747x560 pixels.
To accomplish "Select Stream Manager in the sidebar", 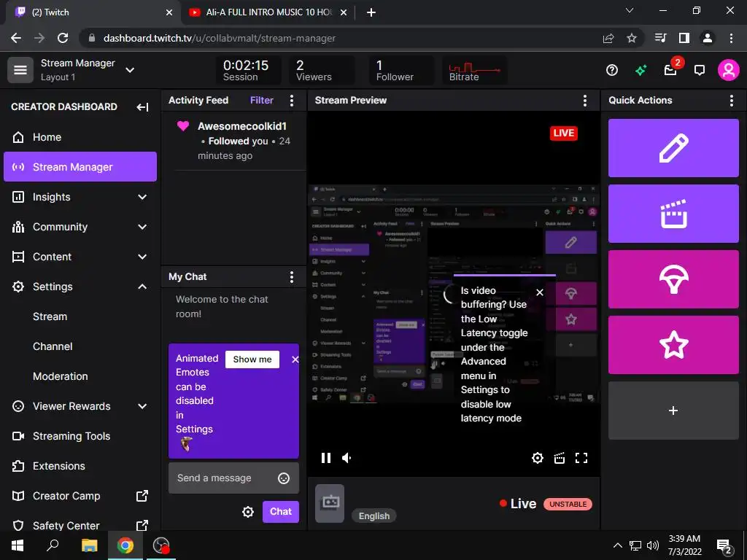I will pyautogui.click(x=80, y=167).
